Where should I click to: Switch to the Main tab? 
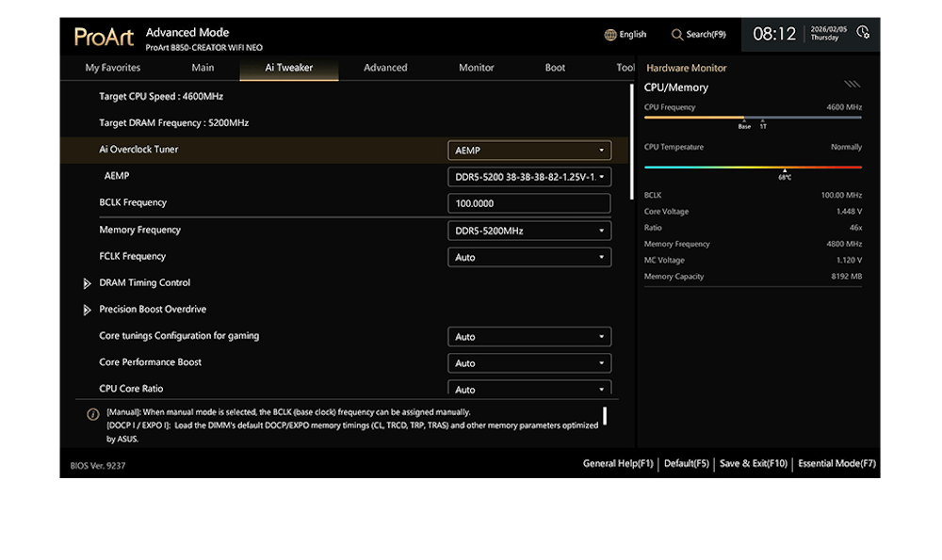203,68
